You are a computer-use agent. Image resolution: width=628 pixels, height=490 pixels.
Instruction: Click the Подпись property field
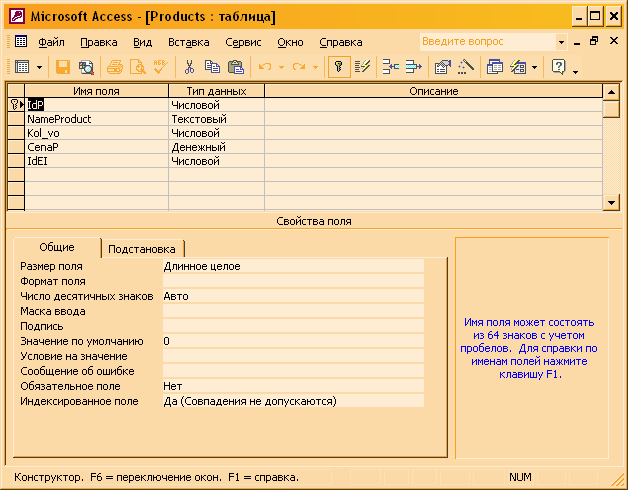tap(293, 326)
